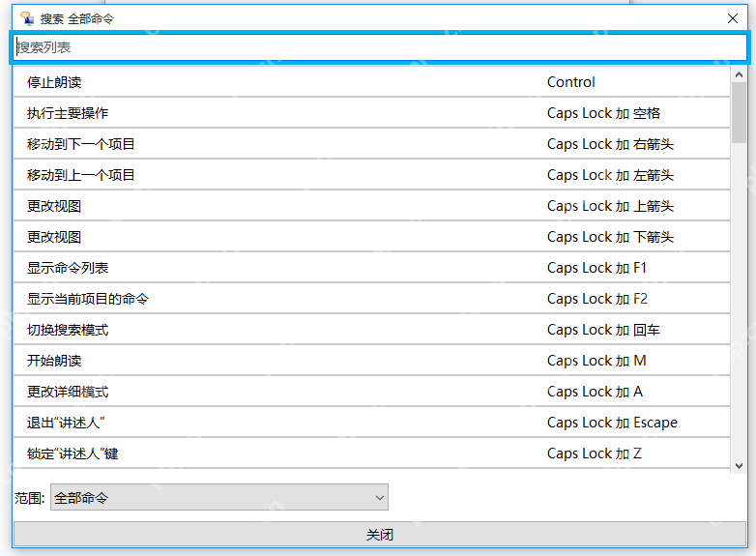The image size is (756, 556).
Task: Close the dialog with the title bar X
Action: click(732, 18)
